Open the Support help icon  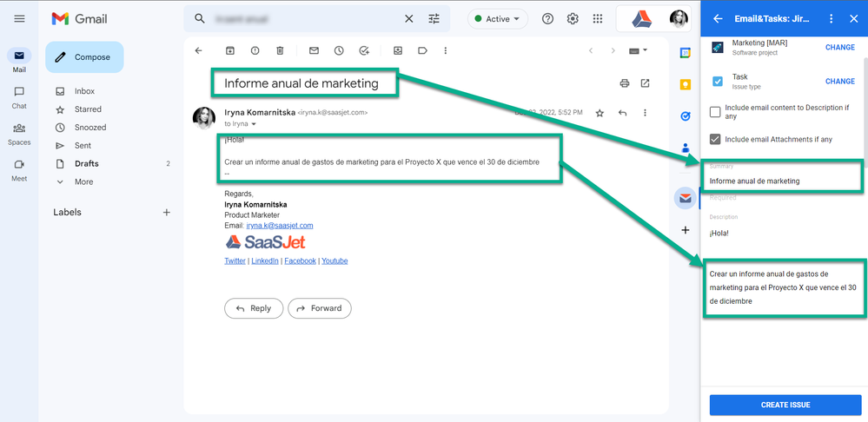tap(547, 19)
